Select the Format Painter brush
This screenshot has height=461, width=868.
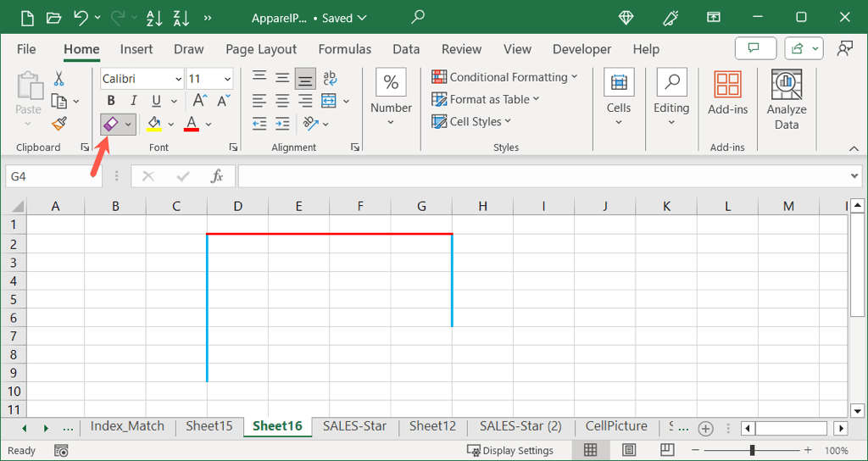tap(58, 124)
